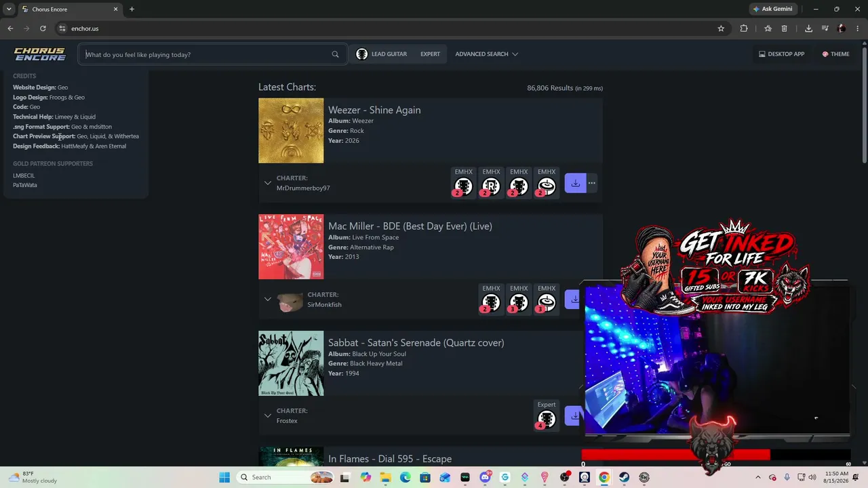Click the '86,806 Results' count text

[x=550, y=88]
